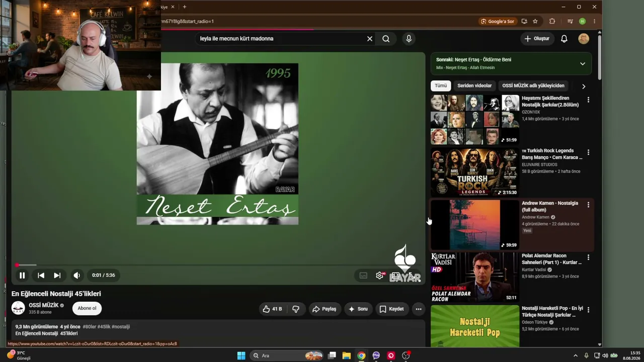Screen dimensions: 644x362
Task: Open Chrome media controls icon
Action: 570,22
